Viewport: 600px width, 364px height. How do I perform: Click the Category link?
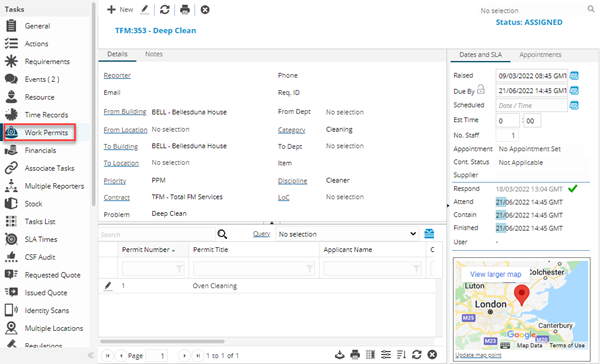(x=292, y=130)
